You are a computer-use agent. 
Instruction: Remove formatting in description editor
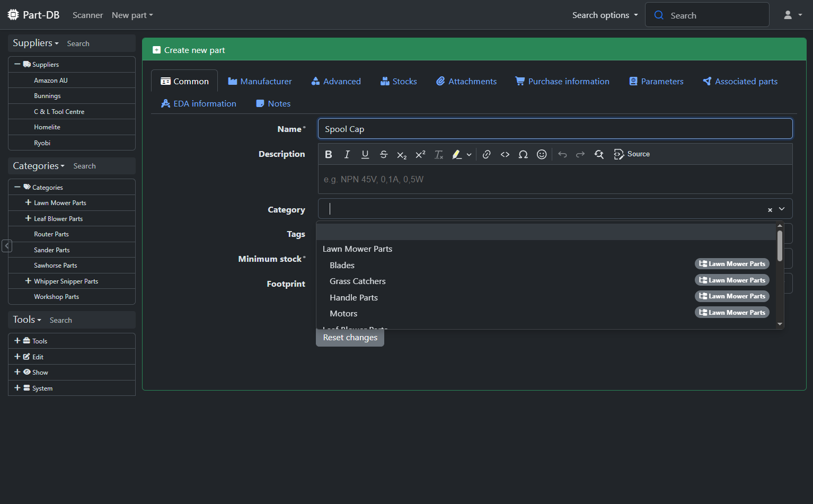[439, 154]
